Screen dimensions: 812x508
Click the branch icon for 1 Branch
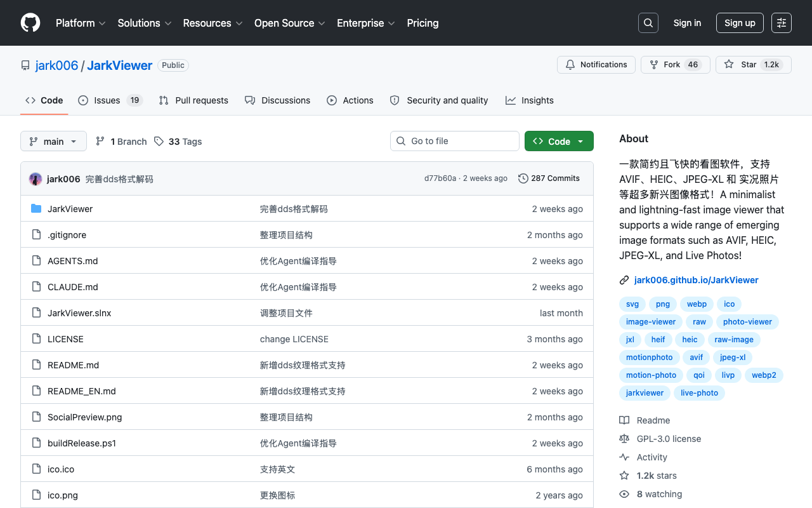100,142
